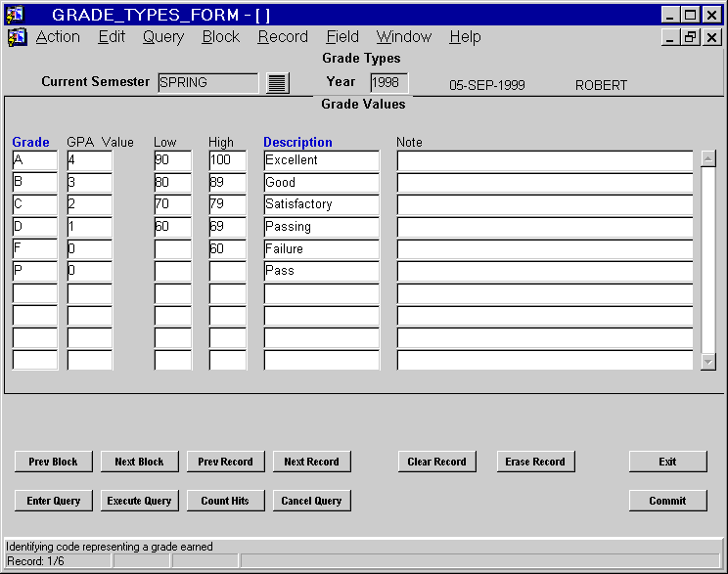Open the Field menu
Image resolution: width=728 pixels, height=574 pixels.
click(x=342, y=36)
